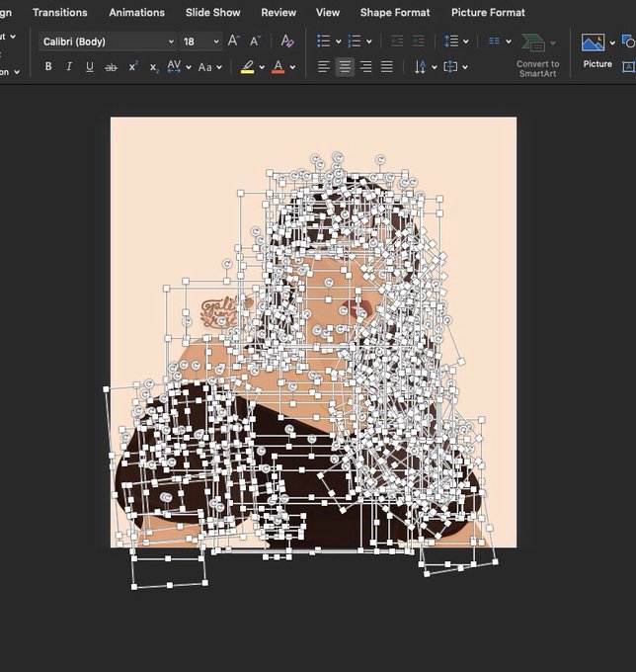
Task: Go to the Review tab
Action: (278, 13)
